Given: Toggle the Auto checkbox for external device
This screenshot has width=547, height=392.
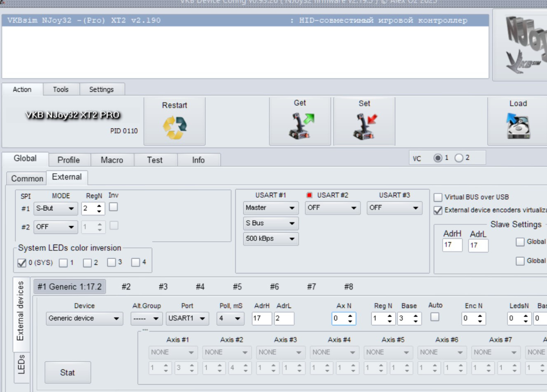Looking at the screenshot, I should click(x=435, y=317).
